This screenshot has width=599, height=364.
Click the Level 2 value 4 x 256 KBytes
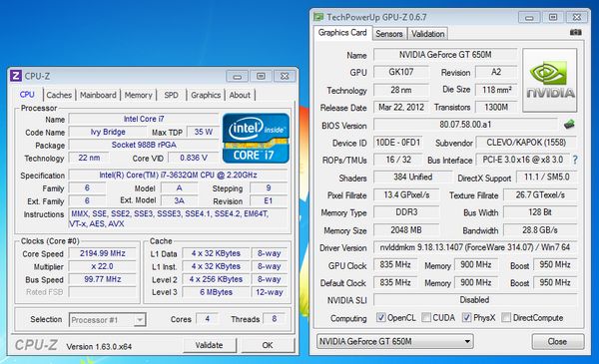tap(216, 279)
